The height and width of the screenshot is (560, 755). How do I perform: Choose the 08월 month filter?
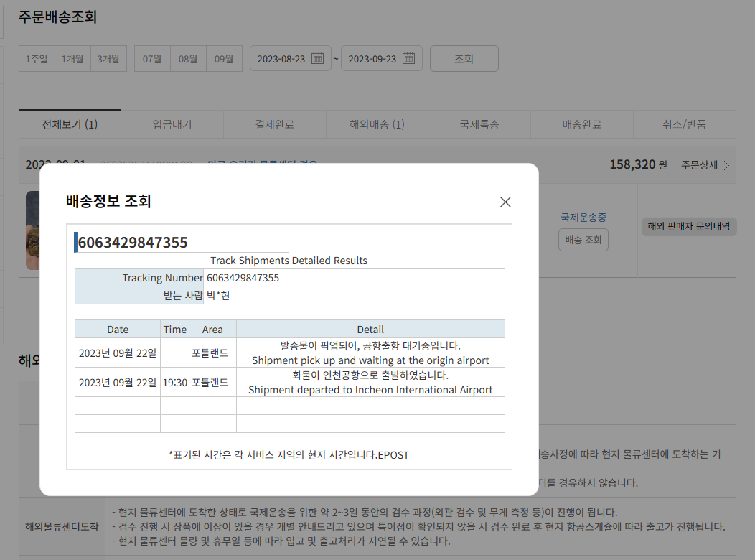pos(188,59)
